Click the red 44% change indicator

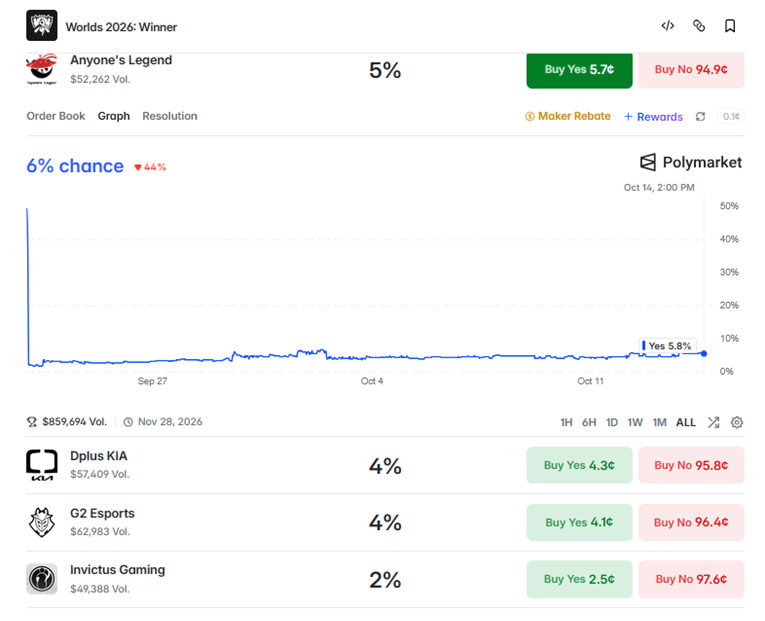[150, 167]
